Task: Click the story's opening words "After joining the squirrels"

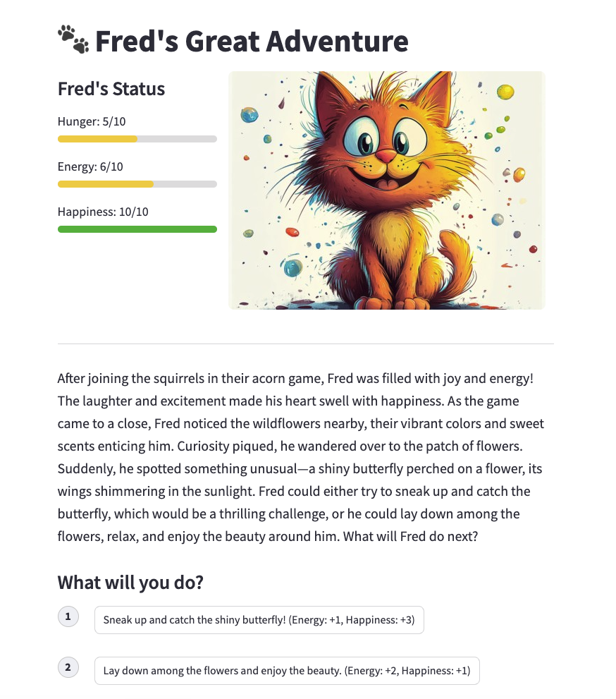Action: 128,379
